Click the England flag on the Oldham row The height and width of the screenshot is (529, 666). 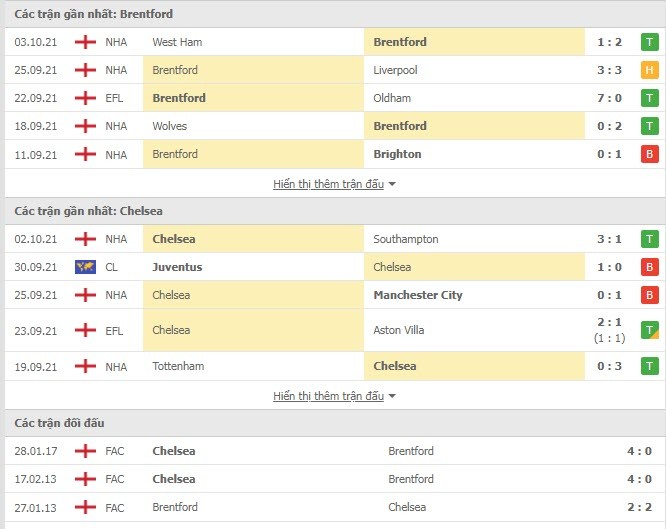[85, 98]
